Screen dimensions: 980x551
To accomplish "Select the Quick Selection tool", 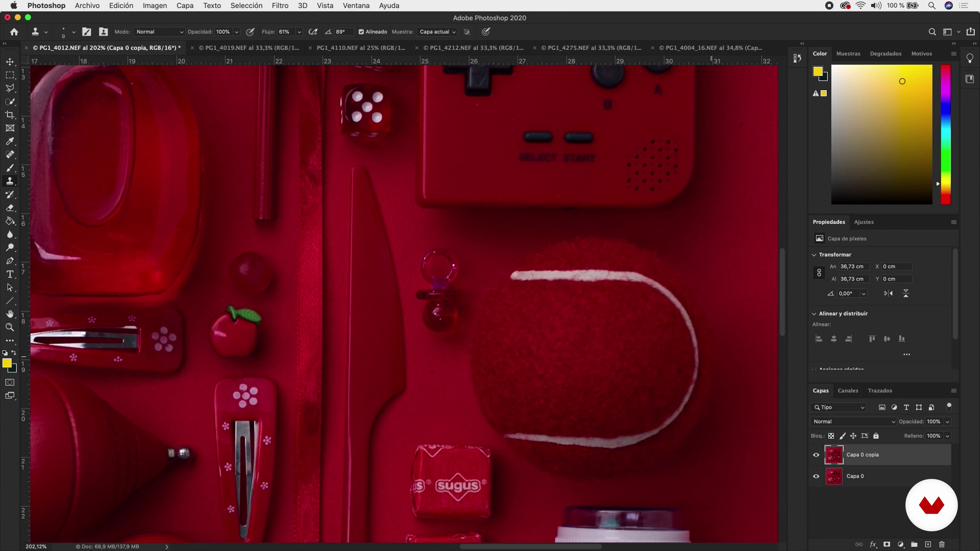I will pyautogui.click(x=10, y=102).
